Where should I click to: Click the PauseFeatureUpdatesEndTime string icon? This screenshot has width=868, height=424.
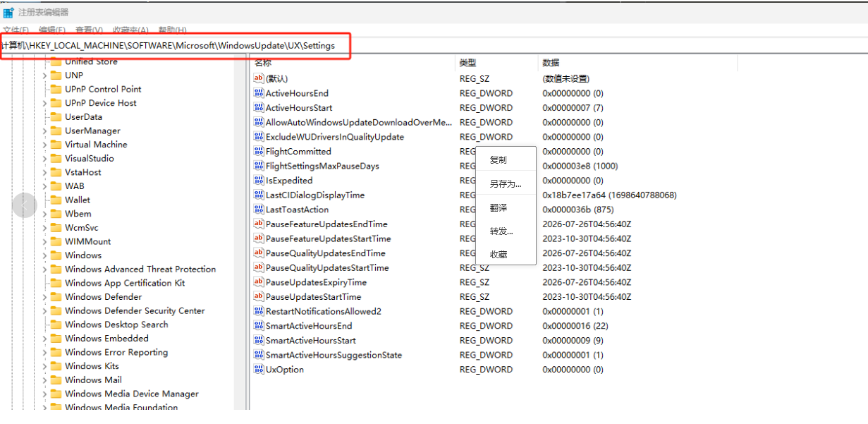(x=259, y=224)
